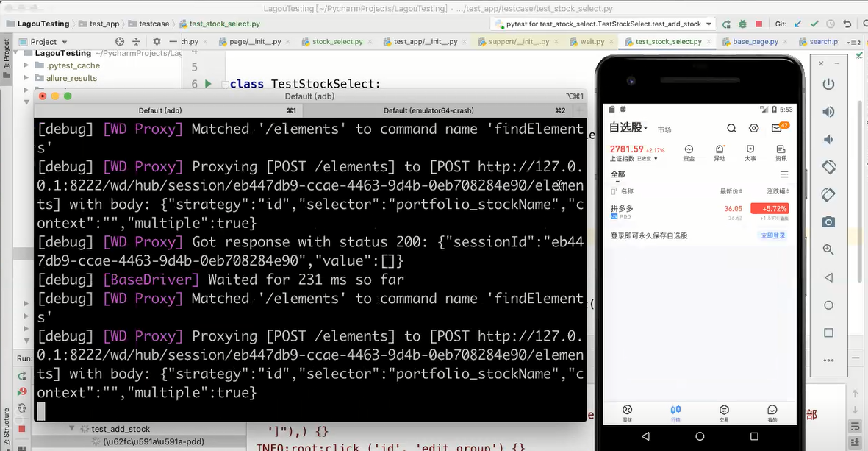The height and width of the screenshot is (451, 868).
Task: Open the stock_select.py editor tab
Action: coord(337,41)
